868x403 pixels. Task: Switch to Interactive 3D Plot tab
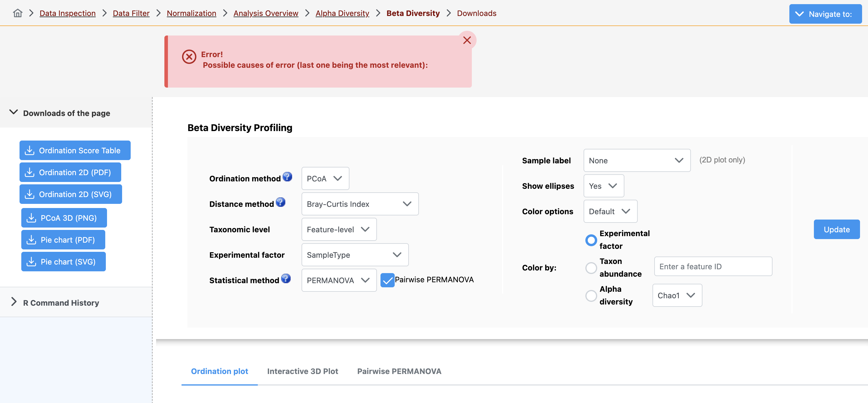click(x=302, y=371)
